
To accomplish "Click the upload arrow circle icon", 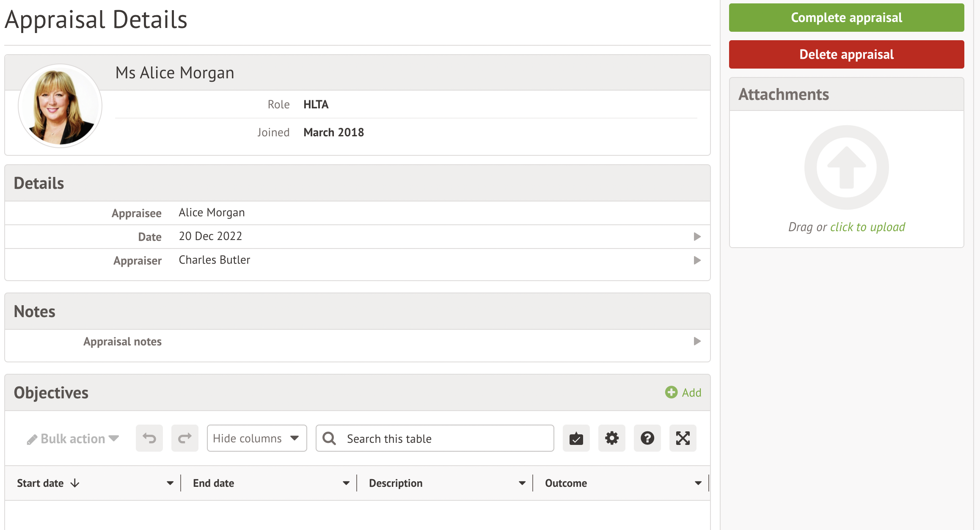I will [x=846, y=167].
